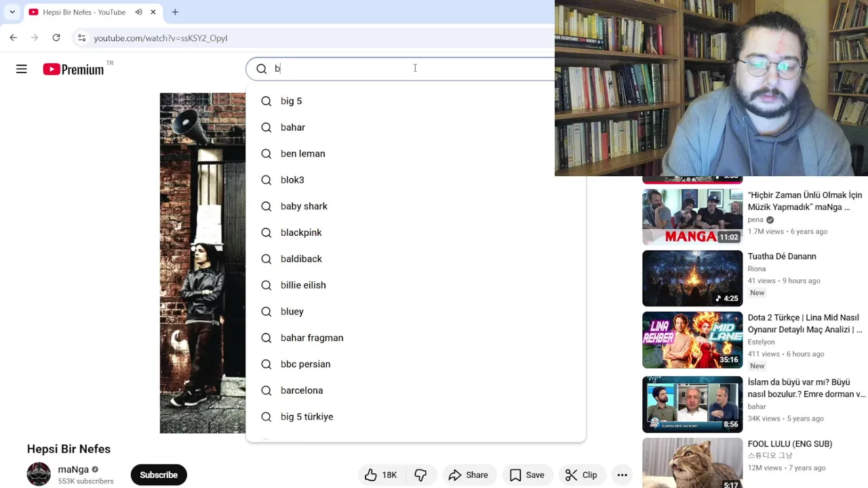Screen dimensions: 868x488
Task: Select suggestion "barcelona"
Action: pyautogui.click(x=416, y=390)
